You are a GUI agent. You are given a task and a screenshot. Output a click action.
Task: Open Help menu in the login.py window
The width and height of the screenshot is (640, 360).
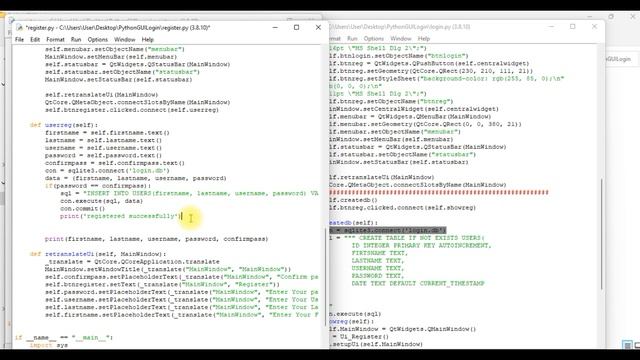(x=424, y=38)
